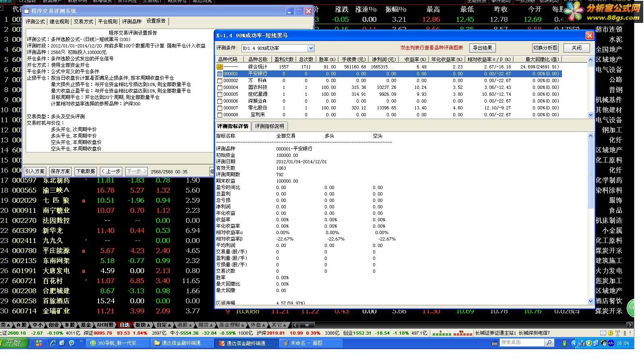644x362 pixels.
Task: Expand the 其它 category tab arrow
Action: pos(285,325)
